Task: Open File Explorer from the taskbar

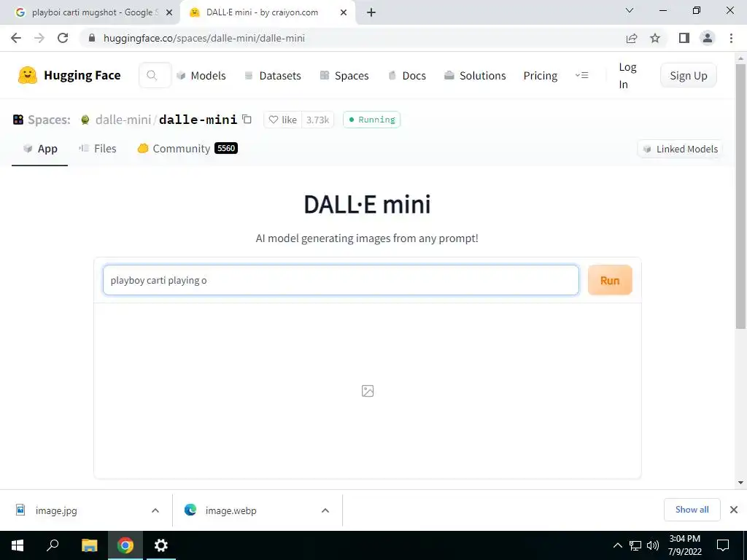Action: point(89,545)
